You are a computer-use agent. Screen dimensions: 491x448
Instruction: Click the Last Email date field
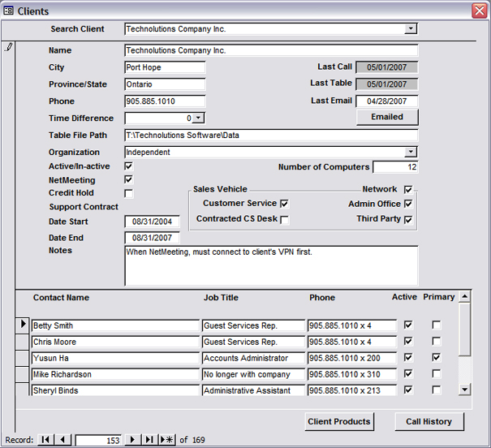click(x=387, y=101)
